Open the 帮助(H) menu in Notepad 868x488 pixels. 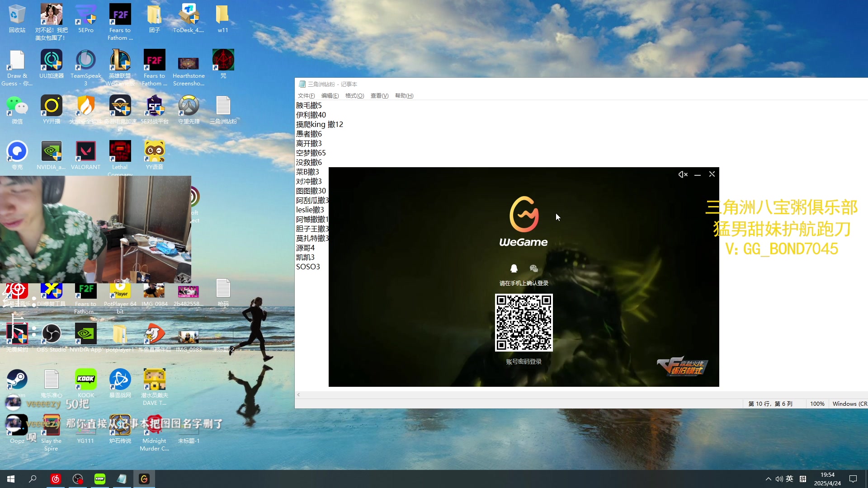[x=404, y=96]
